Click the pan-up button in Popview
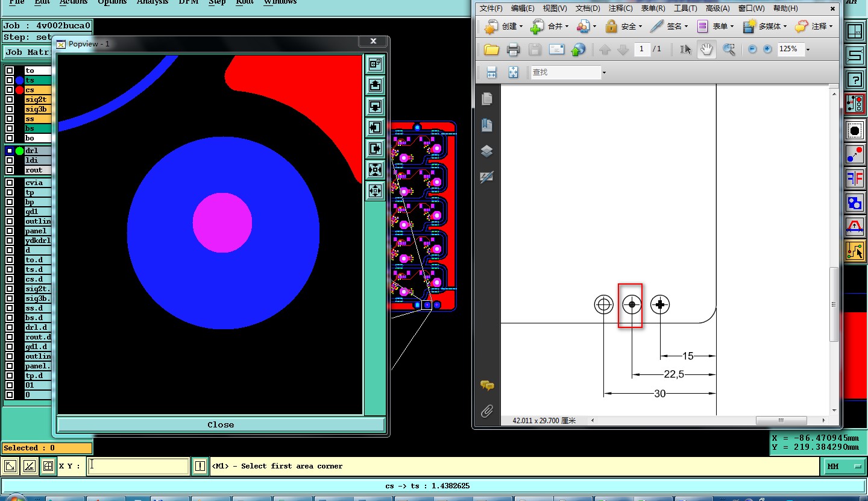Screen dimensions: 868x501 point(375,86)
